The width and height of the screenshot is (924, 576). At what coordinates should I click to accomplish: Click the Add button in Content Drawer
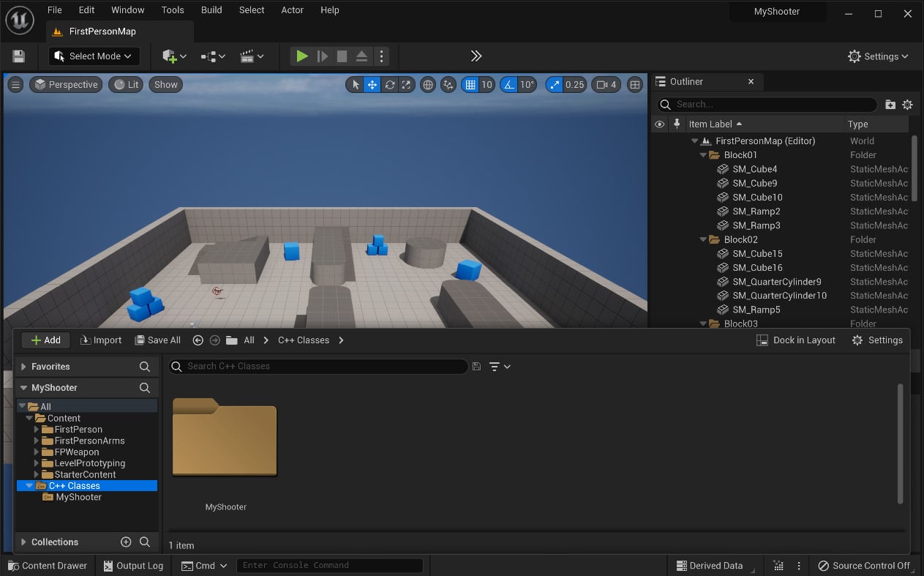pyautogui.click(x=45, y=340)
